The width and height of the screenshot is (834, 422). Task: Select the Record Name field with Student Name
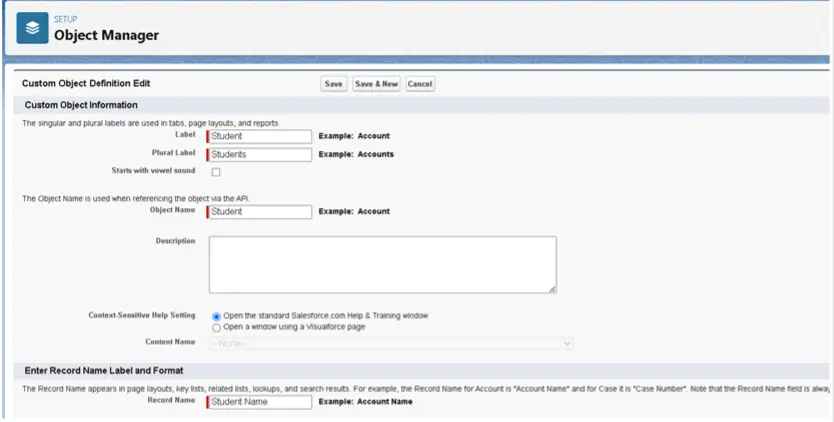pos(260,402)
